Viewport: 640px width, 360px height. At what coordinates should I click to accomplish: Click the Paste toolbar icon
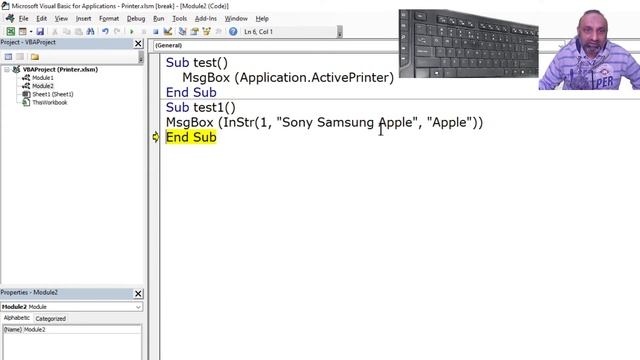78,31
